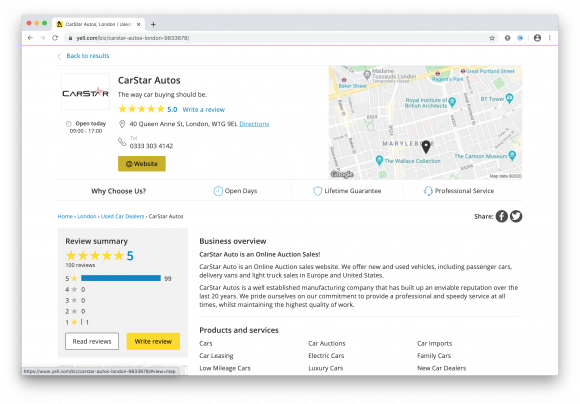The width and height of the screenshot is (580, 404).
Task: Click Read reviews button
Action: (92, 341)
